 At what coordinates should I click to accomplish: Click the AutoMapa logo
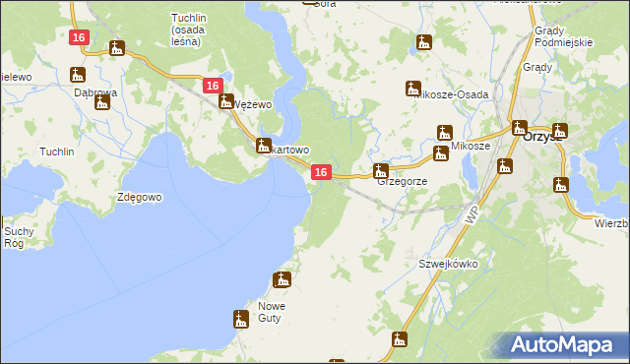pyautogui.click(x=561, y=345)
